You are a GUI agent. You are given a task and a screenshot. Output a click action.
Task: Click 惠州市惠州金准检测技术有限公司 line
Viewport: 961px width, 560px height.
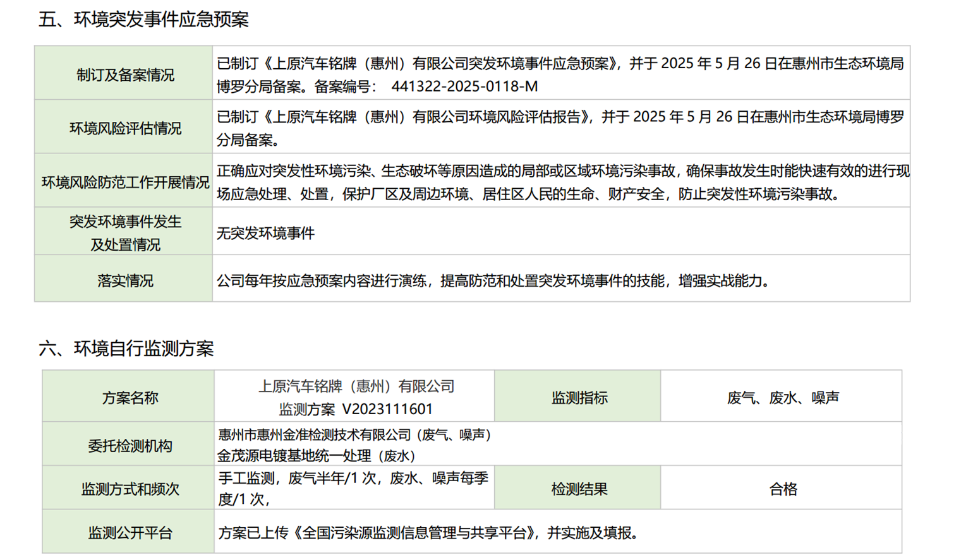click(x=354, y=434)
